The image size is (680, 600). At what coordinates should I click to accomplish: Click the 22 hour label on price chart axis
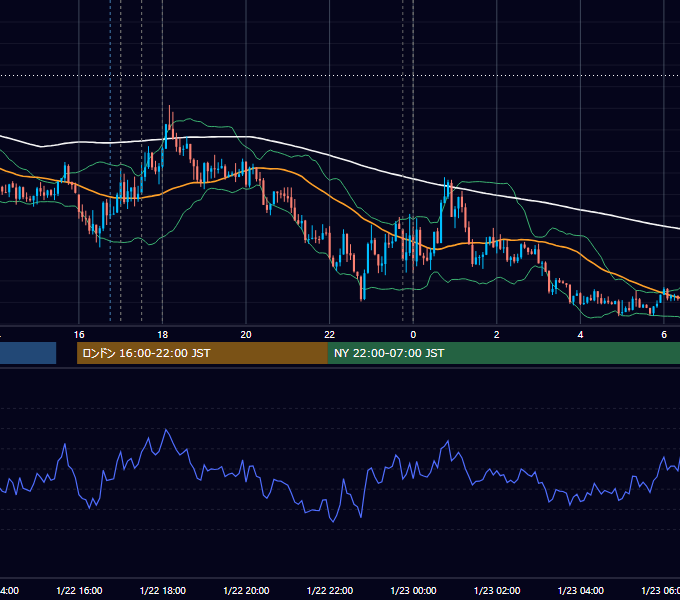[330, 335]
